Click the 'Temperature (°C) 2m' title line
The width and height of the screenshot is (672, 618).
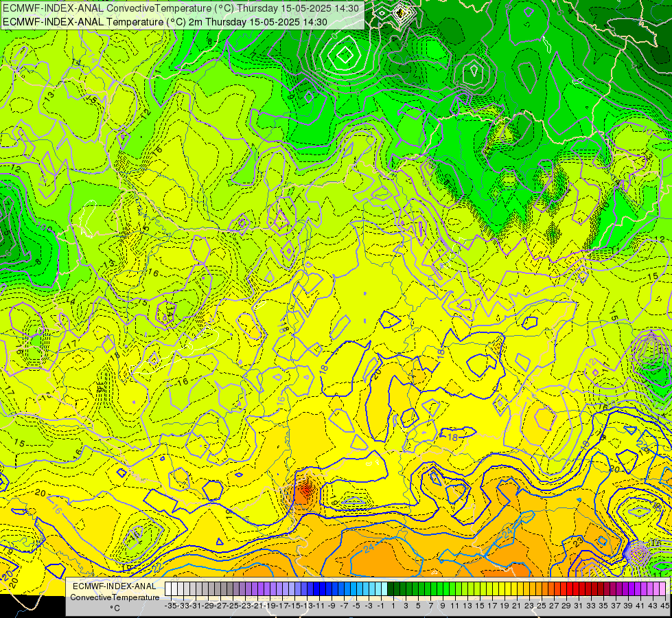[x=165, y=22]
